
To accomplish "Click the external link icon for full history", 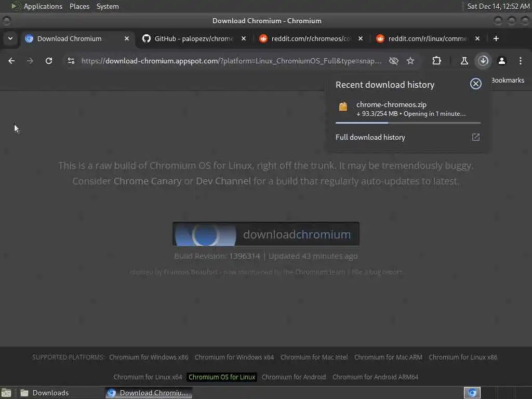I will pyautogui.click(x=476, y=137).
